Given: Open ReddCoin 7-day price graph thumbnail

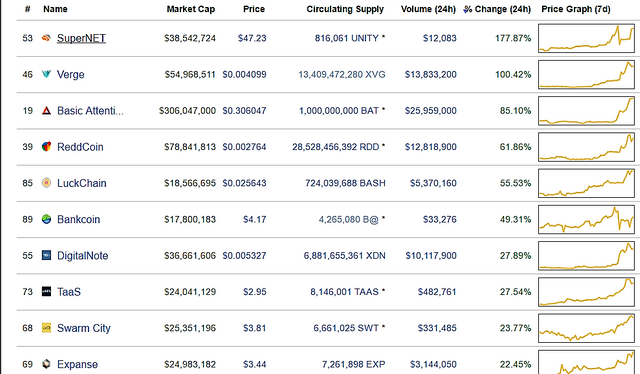Looking at the screenshot, I should [586, 147].
